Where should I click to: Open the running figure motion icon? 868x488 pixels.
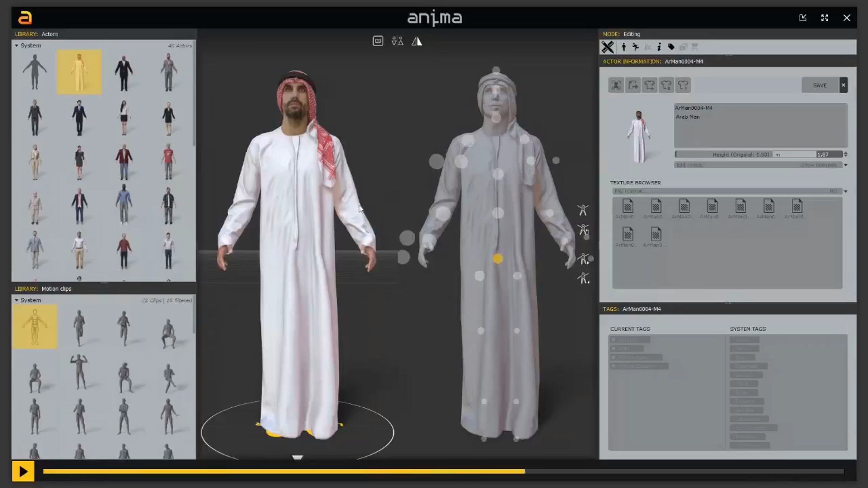click(635, 47)
